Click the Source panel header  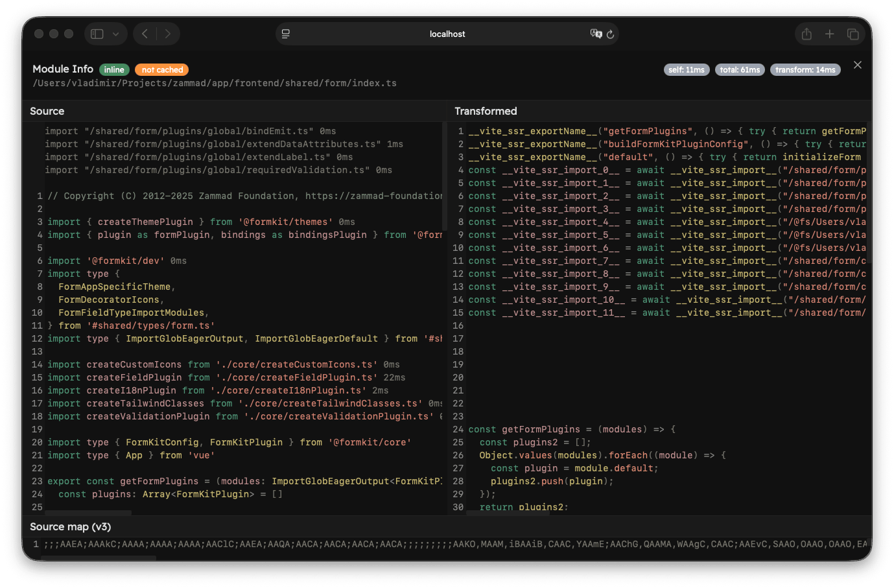point(47,111)
